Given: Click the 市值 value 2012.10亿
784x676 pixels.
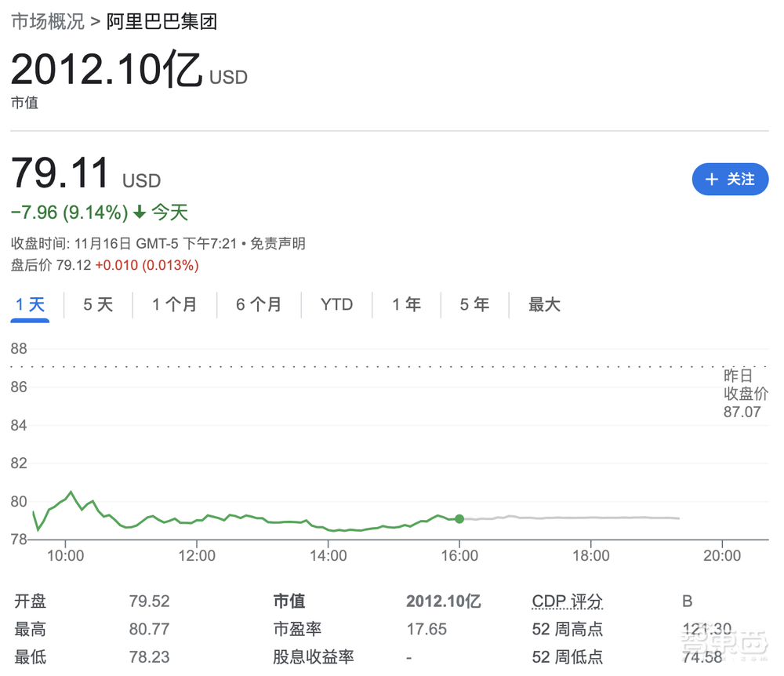Looking at the screenshot, I should click(444, 601).
